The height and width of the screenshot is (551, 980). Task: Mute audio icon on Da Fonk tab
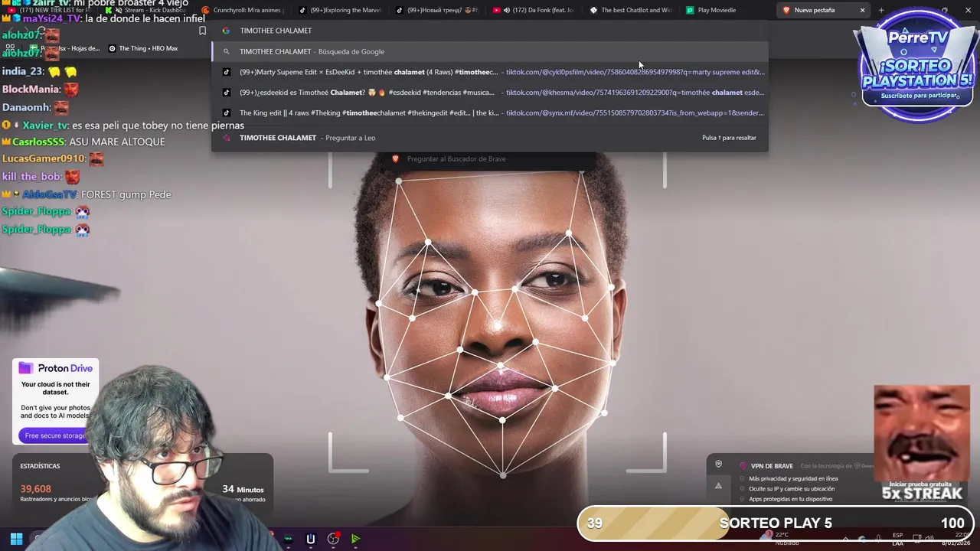[x=507, y=10]
